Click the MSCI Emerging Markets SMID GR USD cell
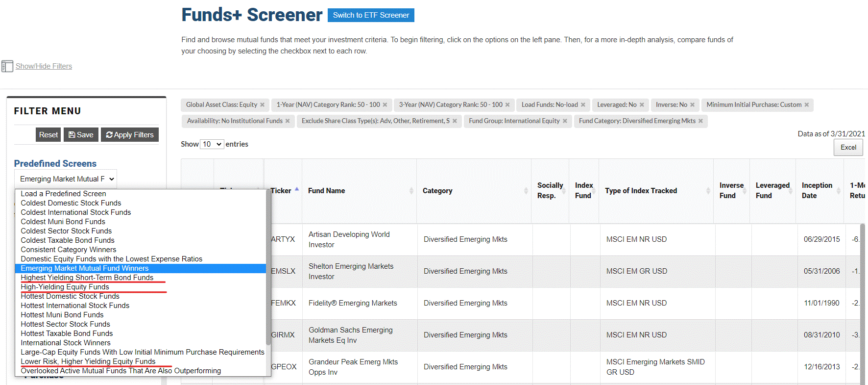Screen dimensions: 868x385 click(x=655, y=367)
